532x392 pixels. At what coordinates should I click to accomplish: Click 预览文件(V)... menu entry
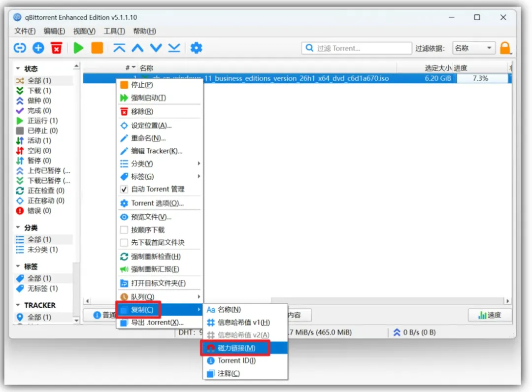(159, 217)
